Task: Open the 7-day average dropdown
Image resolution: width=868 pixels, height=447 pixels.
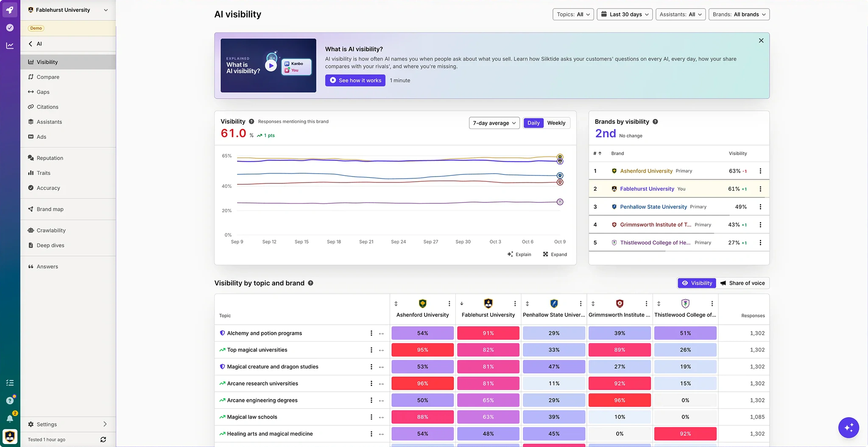Action: [494, 123]
